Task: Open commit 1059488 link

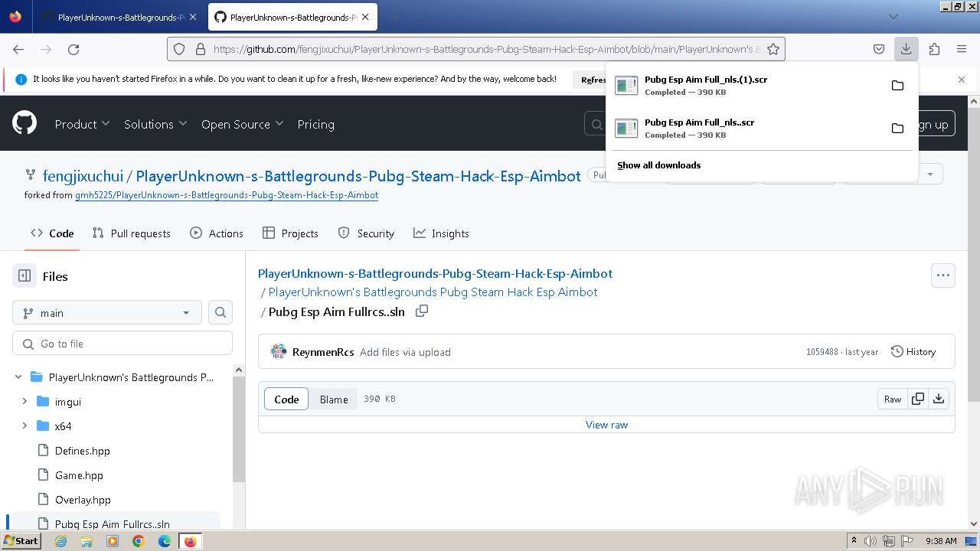Action: pyautogui.click(x=822, y=352)
